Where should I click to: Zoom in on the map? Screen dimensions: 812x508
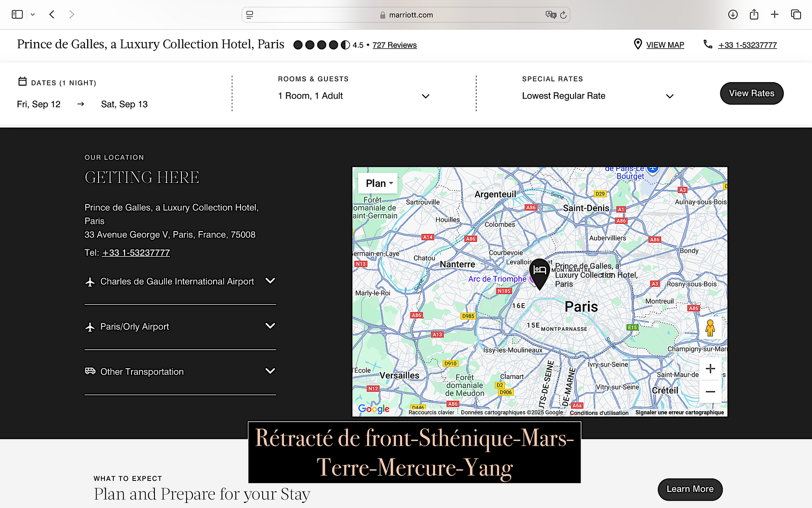coord(710,369)
